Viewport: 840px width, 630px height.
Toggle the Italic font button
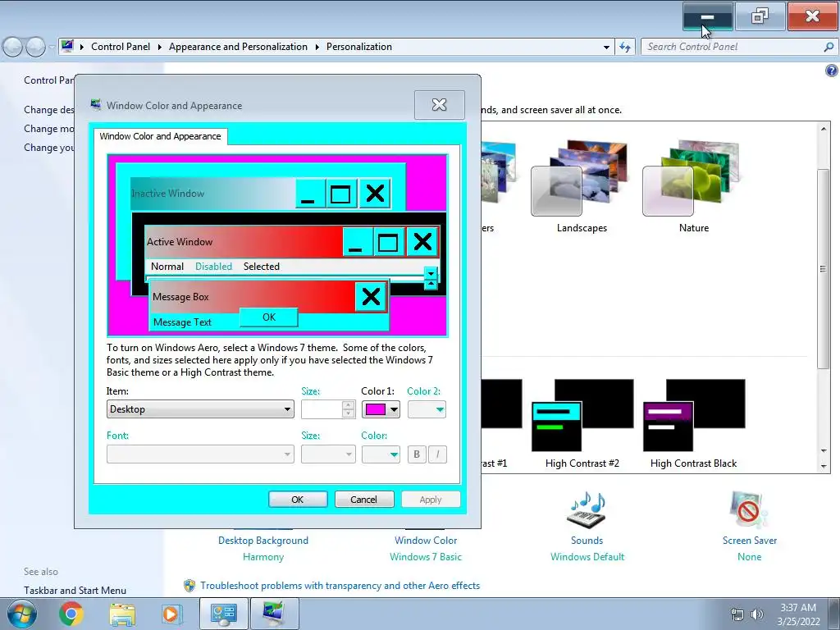(438, 454)
